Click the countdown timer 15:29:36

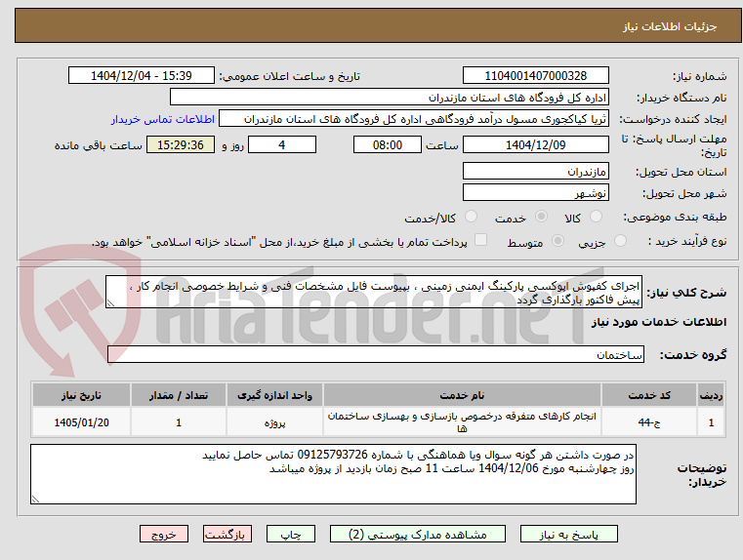[x=181, y=144]
